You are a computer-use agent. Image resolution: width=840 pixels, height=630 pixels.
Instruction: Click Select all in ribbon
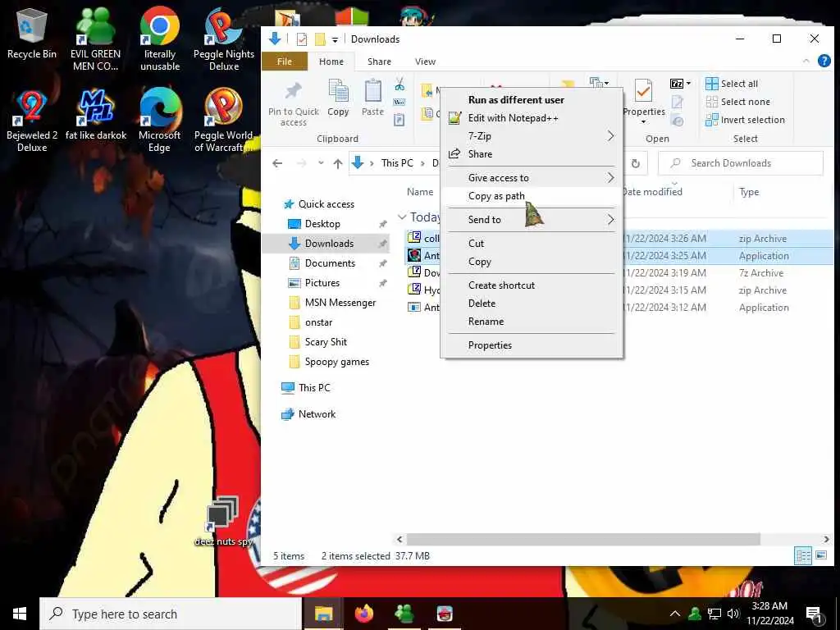point(732,84)
